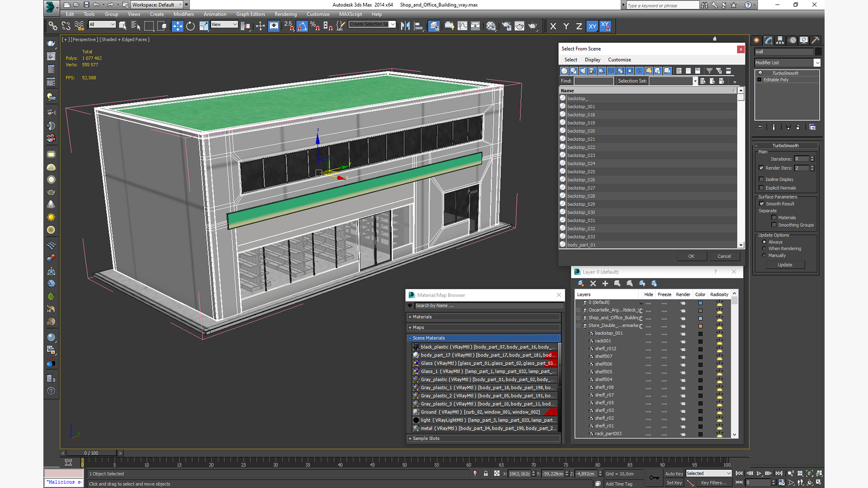Open the Modifiers menu
The image size is (868, 488).
[184, 14]
